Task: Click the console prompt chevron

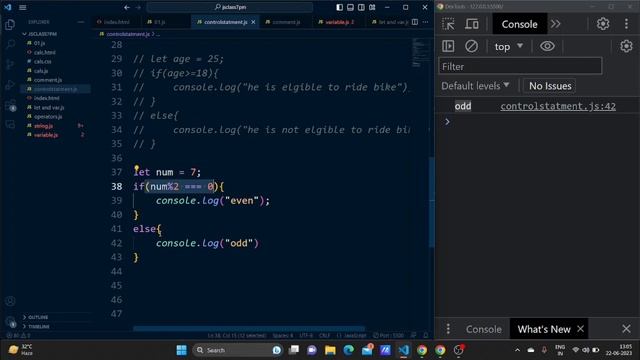Action: click(447, 122)
